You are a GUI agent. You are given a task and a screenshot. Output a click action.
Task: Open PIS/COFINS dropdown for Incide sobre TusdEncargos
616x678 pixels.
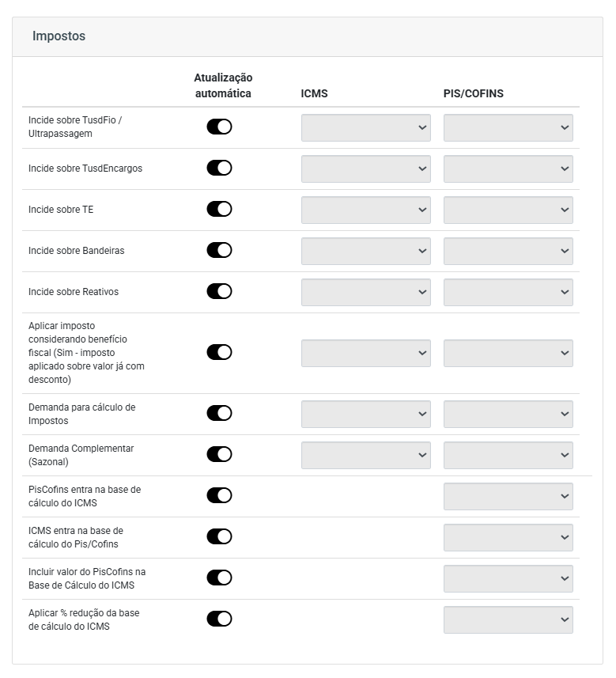tap(508, 169)
